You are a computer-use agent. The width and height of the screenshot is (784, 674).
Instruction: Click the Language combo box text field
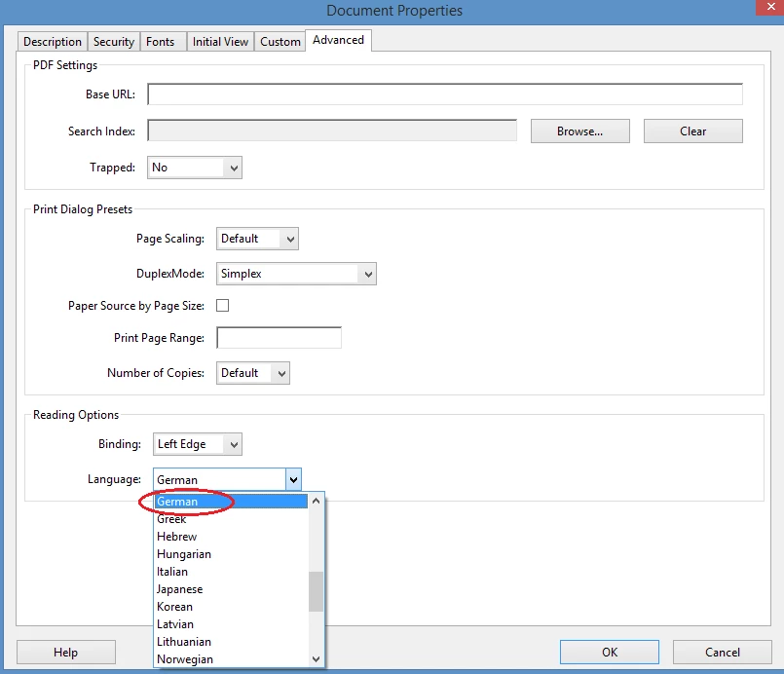(220, 480)
